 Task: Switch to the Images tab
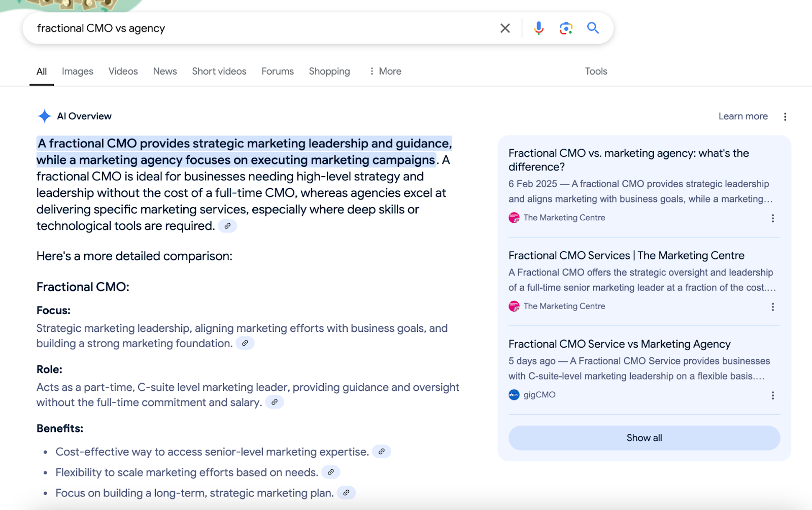coord(78,72)
